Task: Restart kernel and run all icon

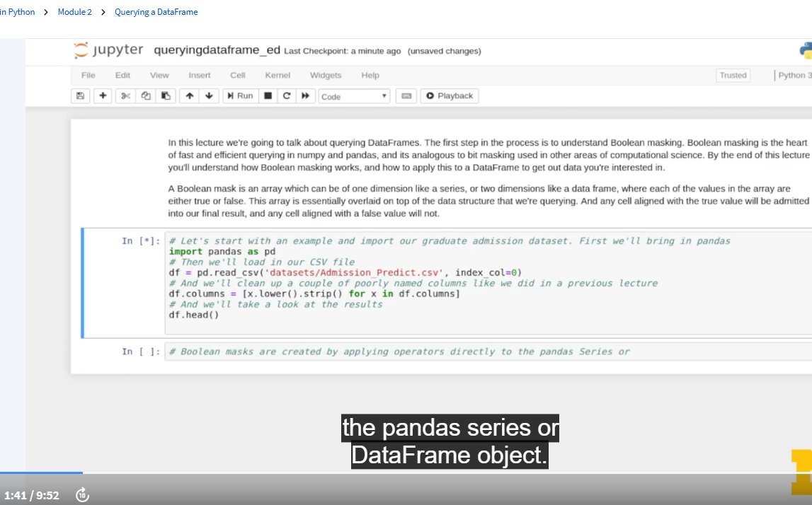Action: click(x=306, y=95)
